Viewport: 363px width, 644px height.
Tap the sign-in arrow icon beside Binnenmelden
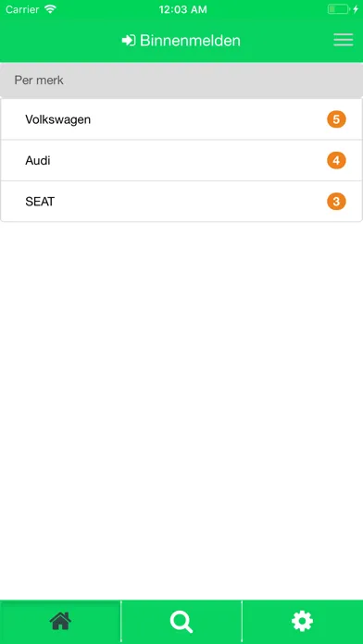pyautogui.click(x=129, y=41)
